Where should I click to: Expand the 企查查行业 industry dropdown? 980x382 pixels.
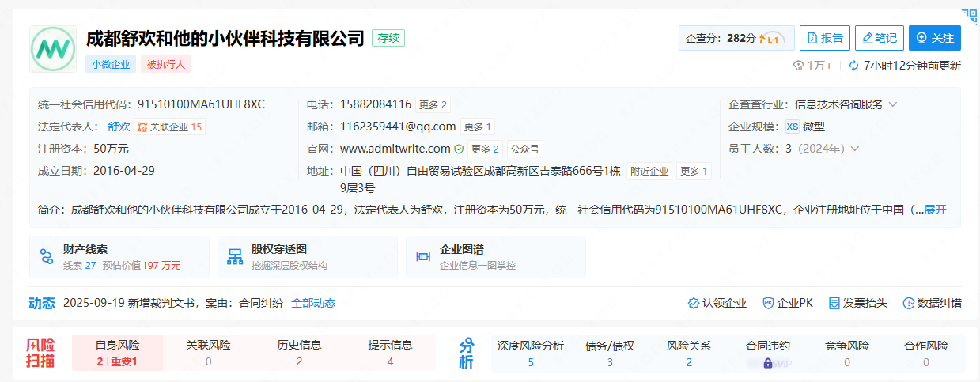[x=893, y=104]
